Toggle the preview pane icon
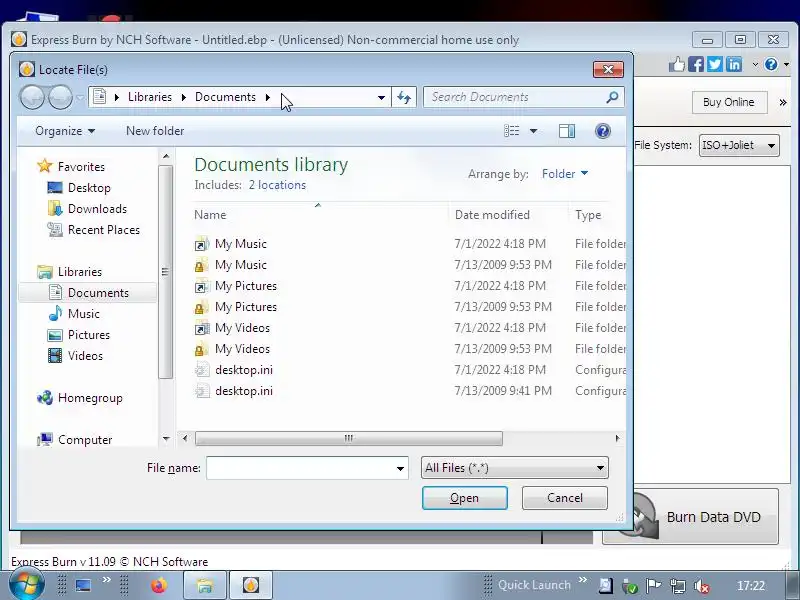This screenshot has width=800, height=600. pos(567,131)
